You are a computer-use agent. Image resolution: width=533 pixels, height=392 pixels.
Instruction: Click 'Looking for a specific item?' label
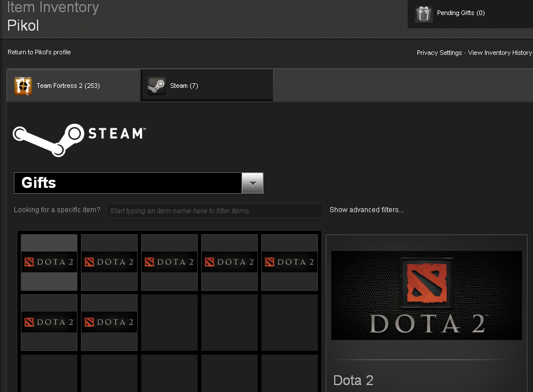[57, 210]
